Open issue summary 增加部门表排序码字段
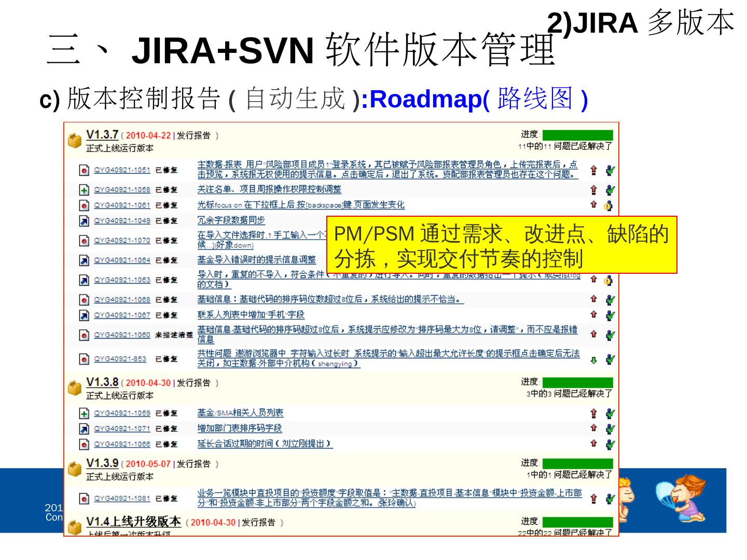 point(240,428)
